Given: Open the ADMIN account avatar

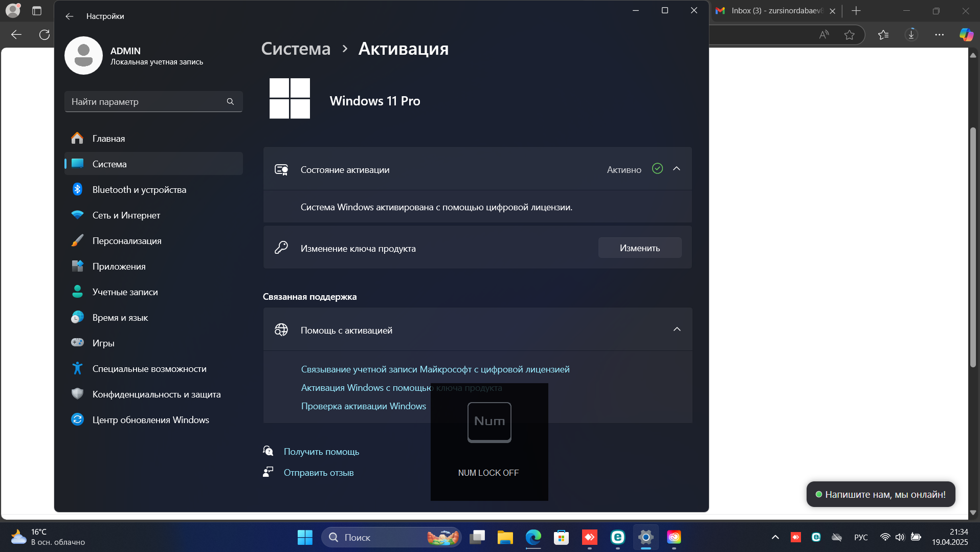Looking at the screenshot, I should pos(83,55).
